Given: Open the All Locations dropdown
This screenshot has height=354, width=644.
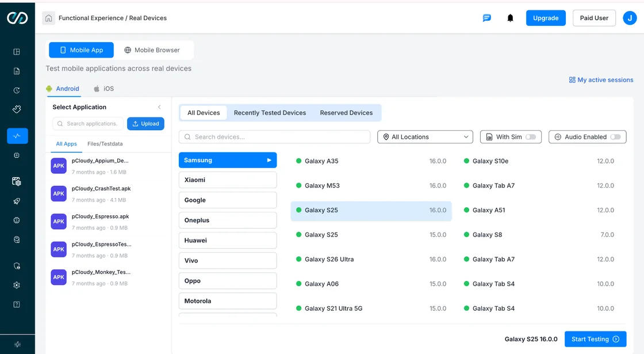Looking at the screenshot, I should (x=425, y=137).
